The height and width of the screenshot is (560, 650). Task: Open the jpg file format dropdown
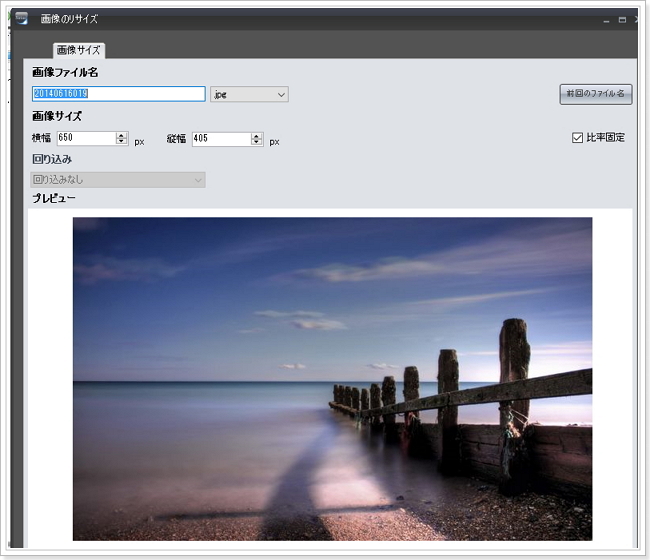pos(249,94)
